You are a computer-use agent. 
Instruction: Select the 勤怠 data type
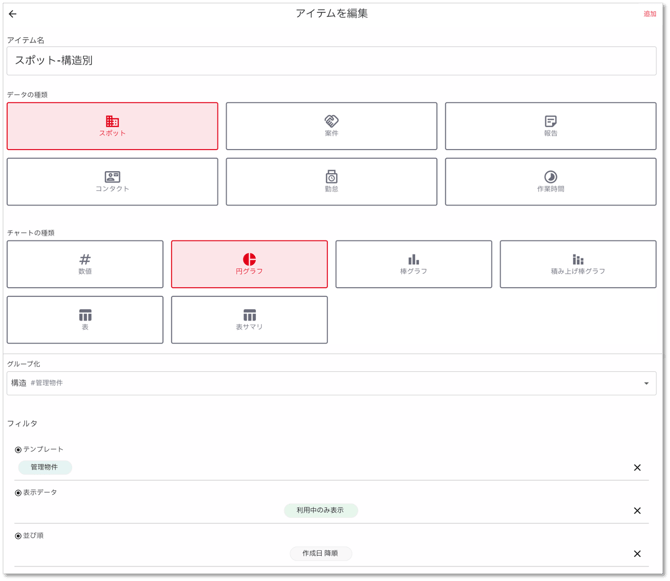(331, 182)
